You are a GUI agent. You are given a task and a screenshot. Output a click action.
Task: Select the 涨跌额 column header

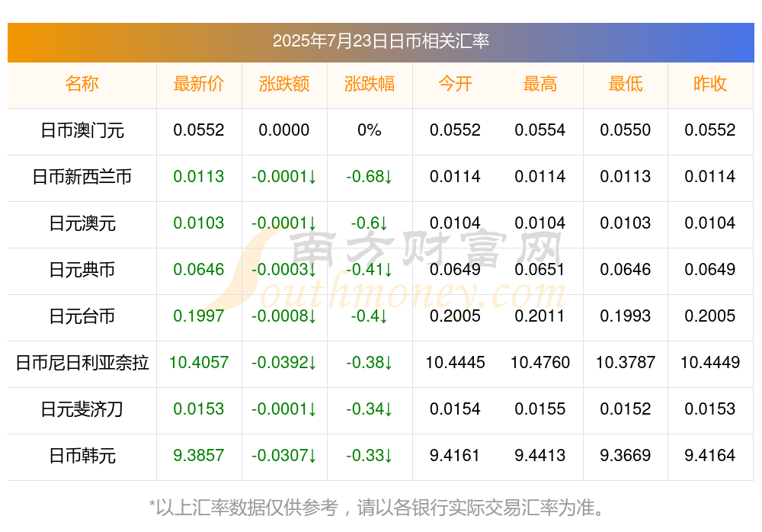(283, 84)
